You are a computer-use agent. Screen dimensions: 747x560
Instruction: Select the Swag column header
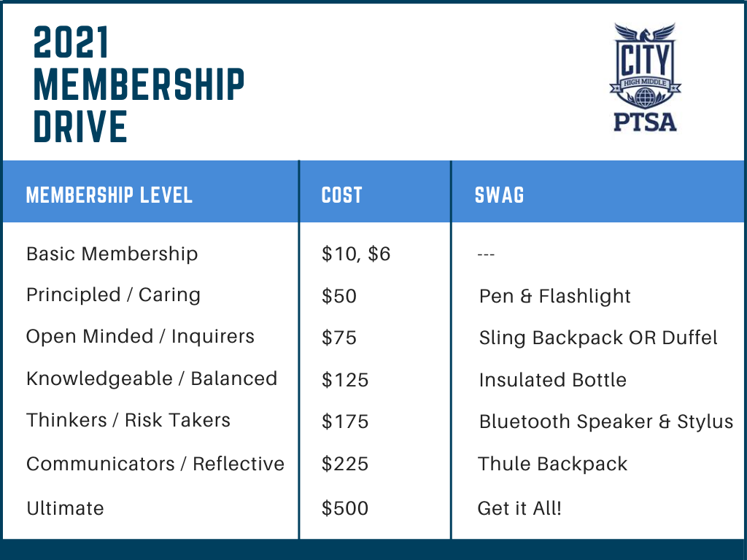[x=499, y=195]
